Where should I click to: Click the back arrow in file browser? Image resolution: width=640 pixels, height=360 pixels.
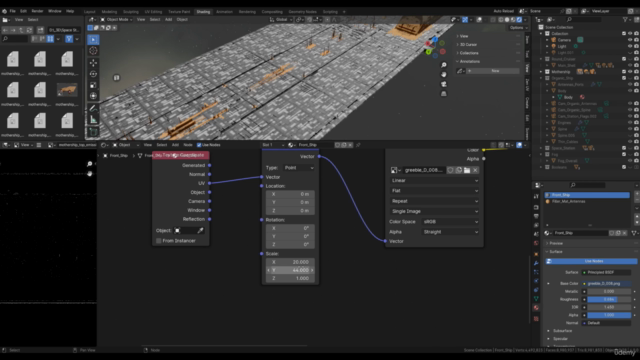click(5, 30)
